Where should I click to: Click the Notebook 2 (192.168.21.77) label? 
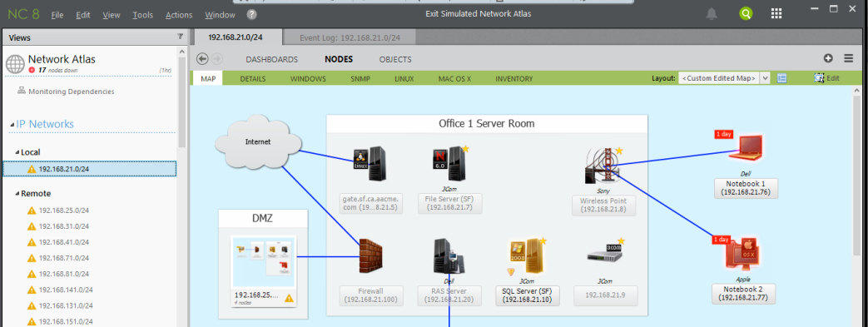pos(744,294)
